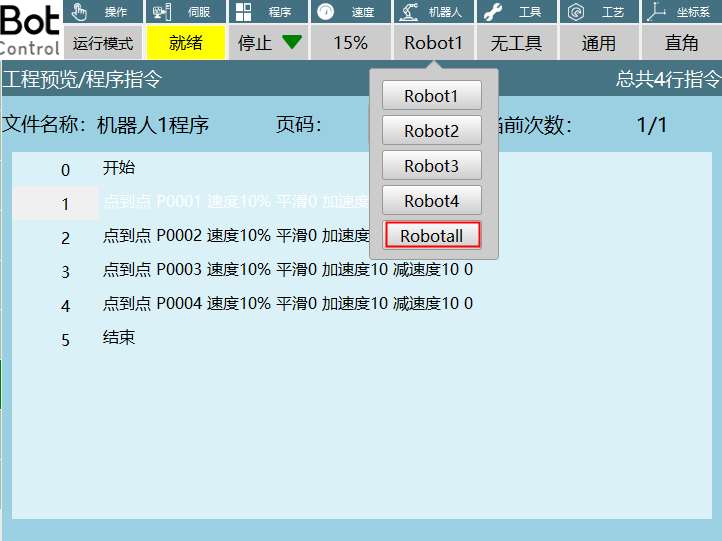Viewport: 722px width, 541px height.
Task: Toggle the yellow 就绪 servo status
Action: tap(186, 43)
